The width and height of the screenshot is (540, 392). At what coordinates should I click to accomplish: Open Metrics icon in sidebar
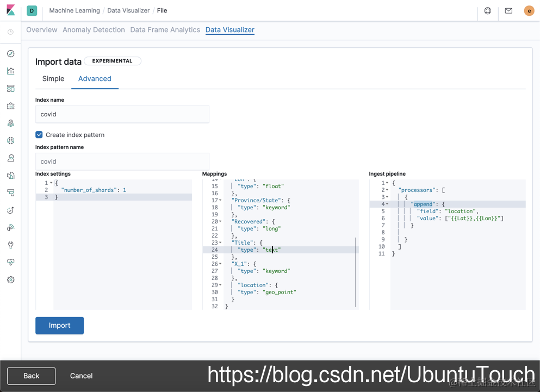click(x=11, y=158)
